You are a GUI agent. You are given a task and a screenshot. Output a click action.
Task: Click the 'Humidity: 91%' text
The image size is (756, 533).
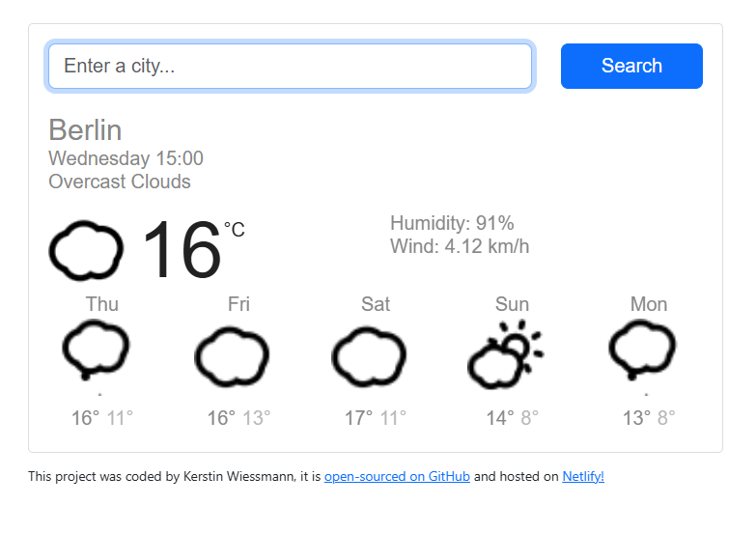(x=452, y=223)
